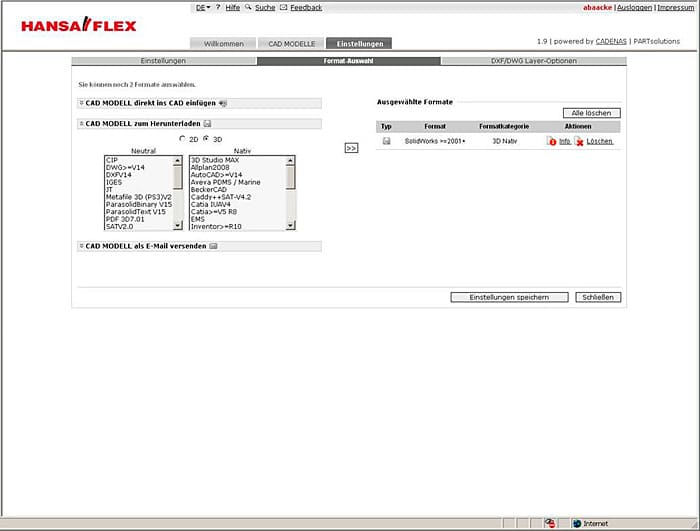This screenshot has height=531, width=700.
Task: Click the Feedback link
Action: [306, 8]
